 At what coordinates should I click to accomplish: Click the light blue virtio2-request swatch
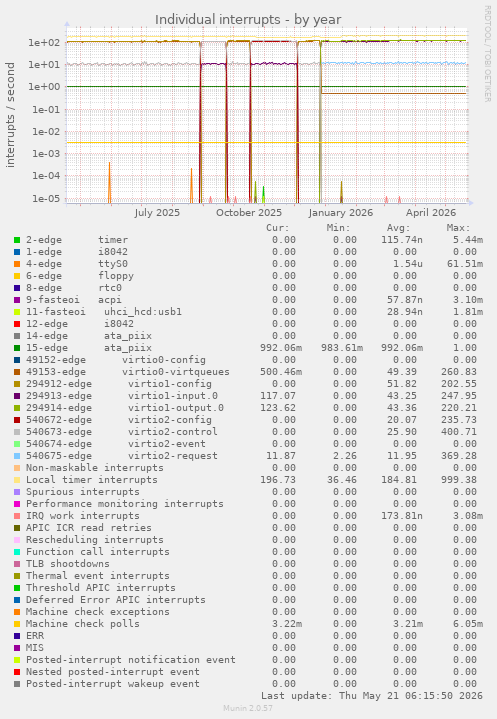coord(17,456)
